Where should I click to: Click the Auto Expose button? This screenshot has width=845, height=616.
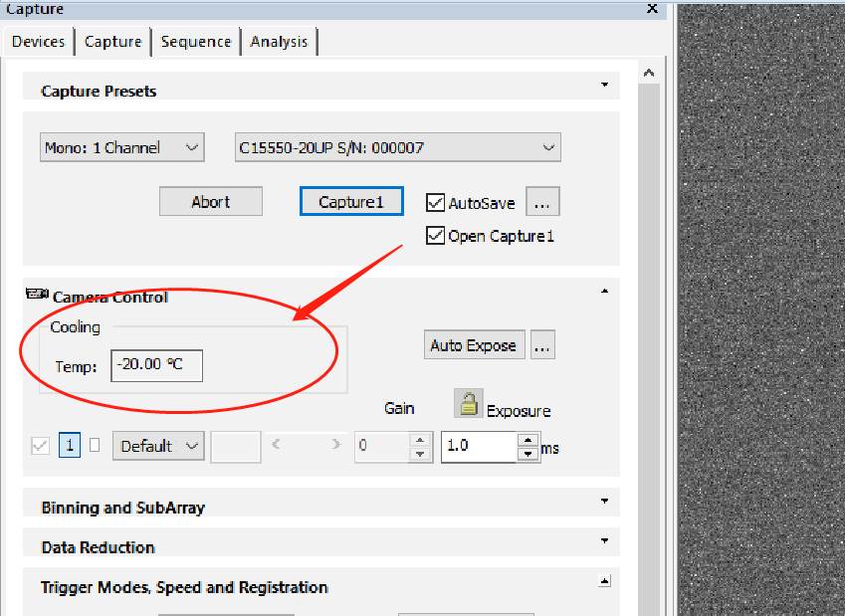(474, 345)
